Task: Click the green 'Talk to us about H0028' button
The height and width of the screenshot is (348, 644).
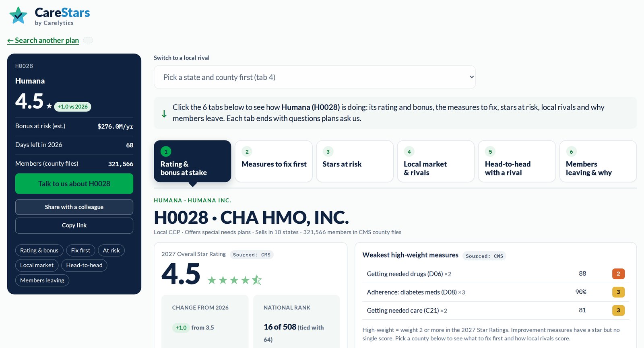Action: tap(74, 184)
